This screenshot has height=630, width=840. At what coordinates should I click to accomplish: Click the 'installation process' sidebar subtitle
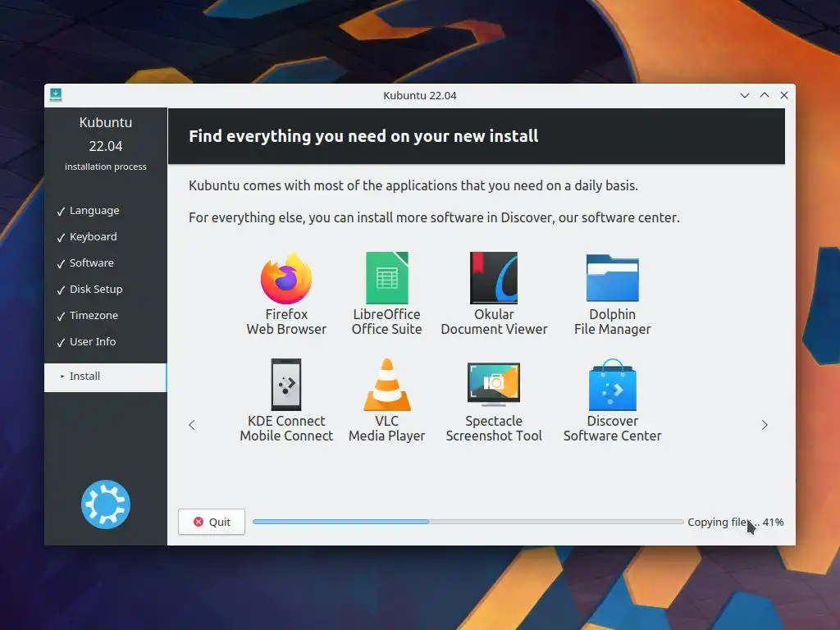click(x=106, y=167)
